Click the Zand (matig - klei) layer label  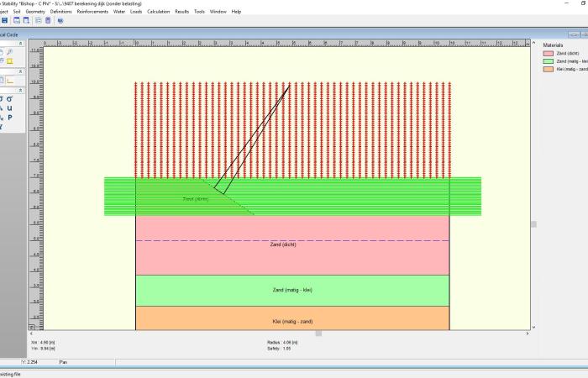tap(292, 290)
